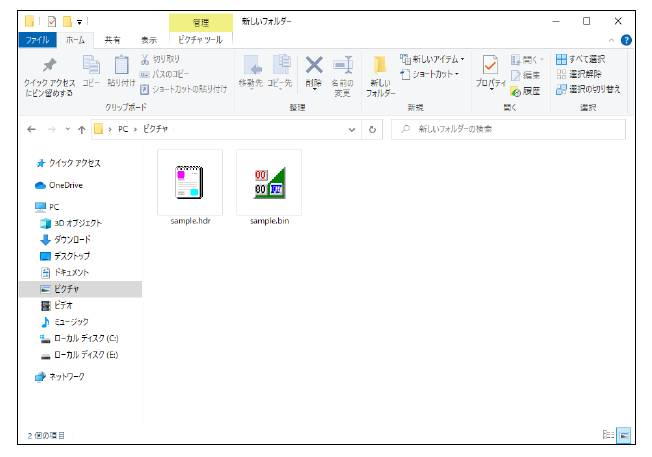Open the Open dropdown in ribbon
This screenshot has width=652, height=457.
[x=527, y=60]
